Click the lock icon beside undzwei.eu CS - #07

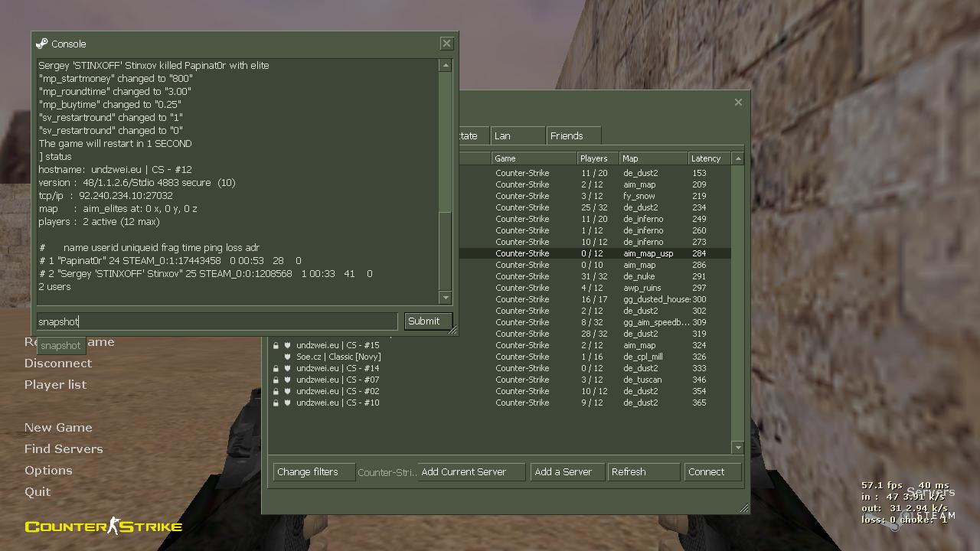pyautogui.click(x=276, y=380)
